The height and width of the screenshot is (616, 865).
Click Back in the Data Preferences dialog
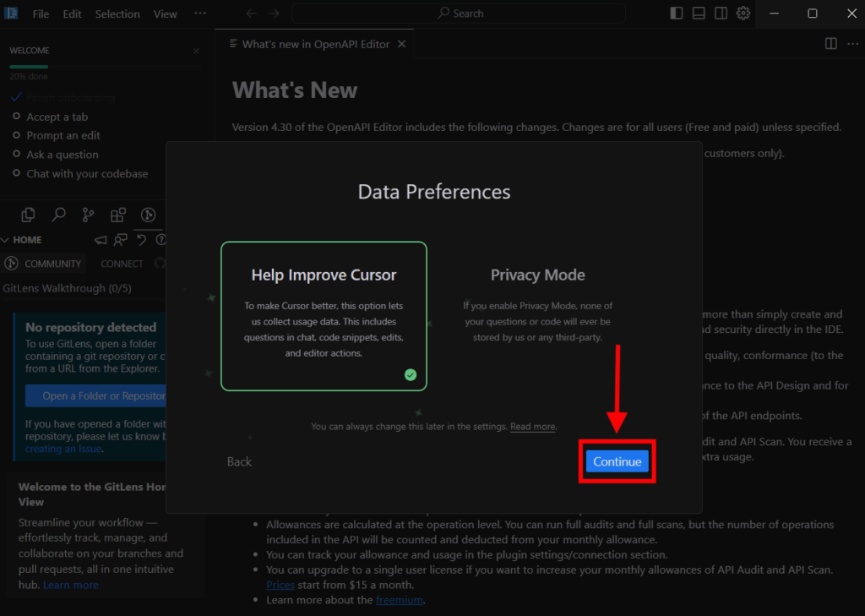point(239,461)
